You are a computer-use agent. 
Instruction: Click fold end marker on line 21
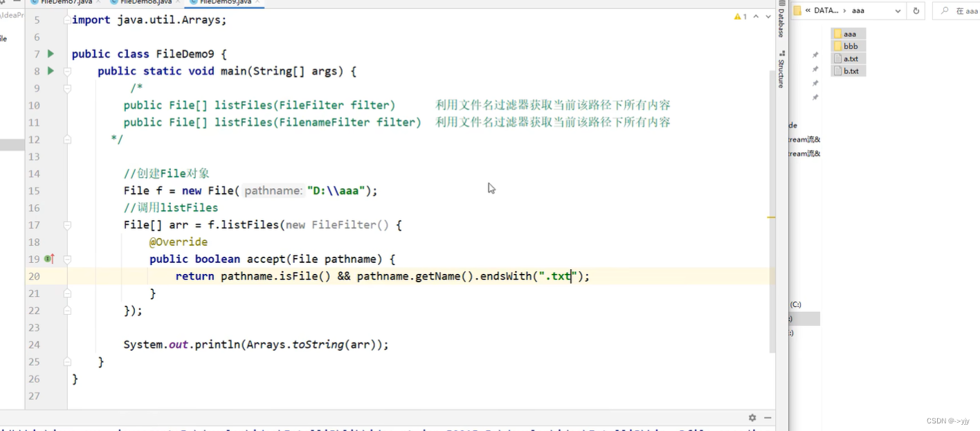pos(67,293)
